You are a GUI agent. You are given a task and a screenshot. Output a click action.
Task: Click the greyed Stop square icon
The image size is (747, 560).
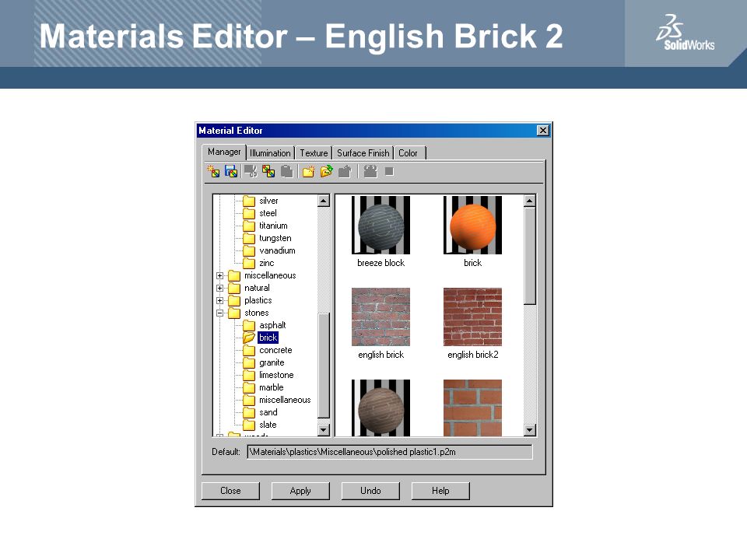pos(389,171)
